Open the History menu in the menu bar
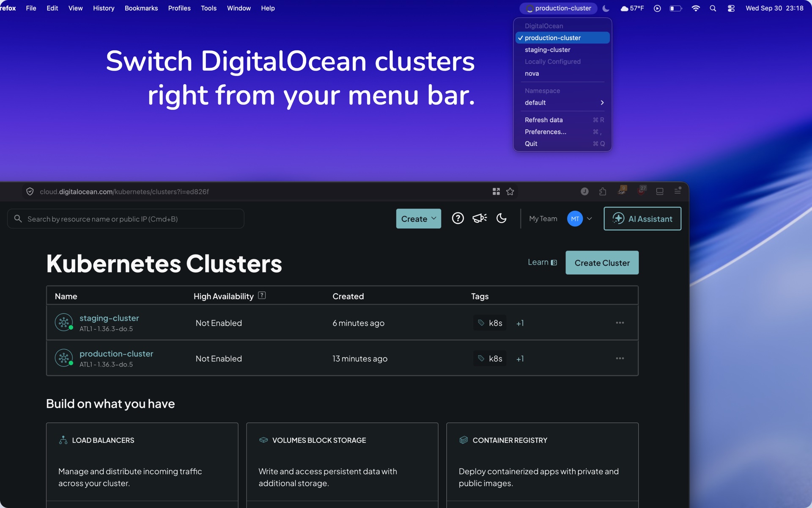The width and height of the screenshot is (812, 508). (104, 8)
